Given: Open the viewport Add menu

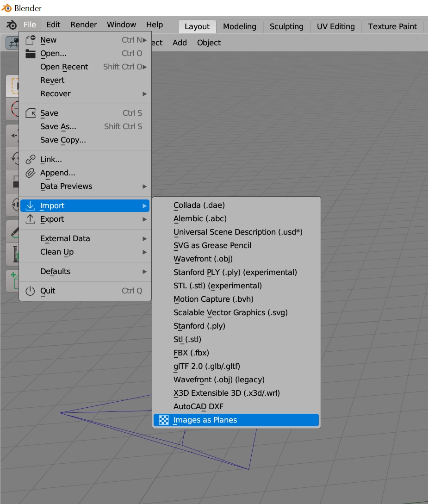Looking at the screenshot, I should click(180, 43).
